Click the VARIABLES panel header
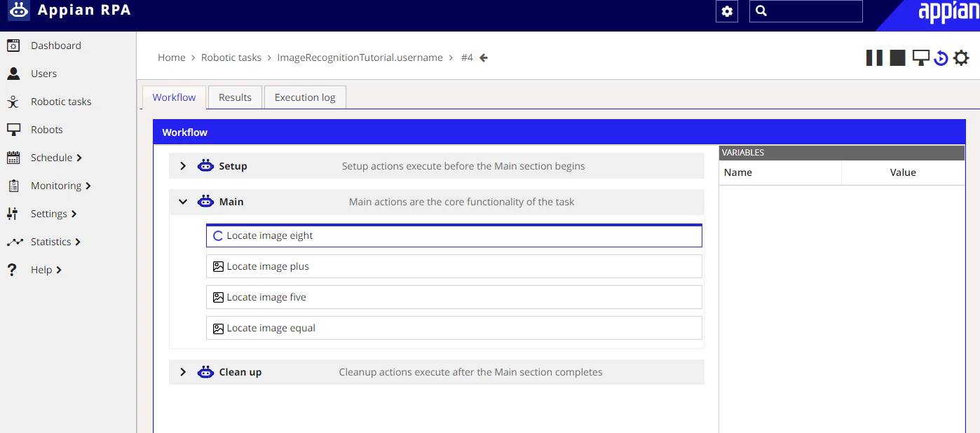Image resolution: width=980 pixels, height=433 pixels. pos(842,153)
